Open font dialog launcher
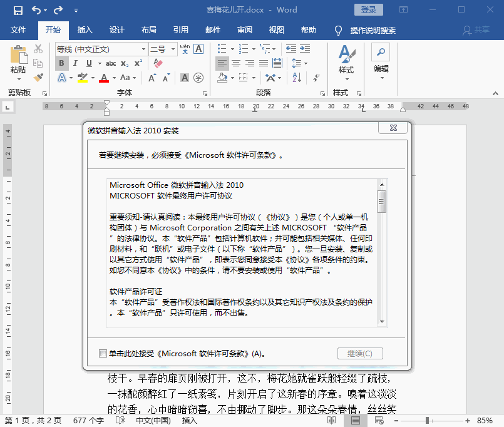This screenshot has width=504, height=427. point(205,93)
